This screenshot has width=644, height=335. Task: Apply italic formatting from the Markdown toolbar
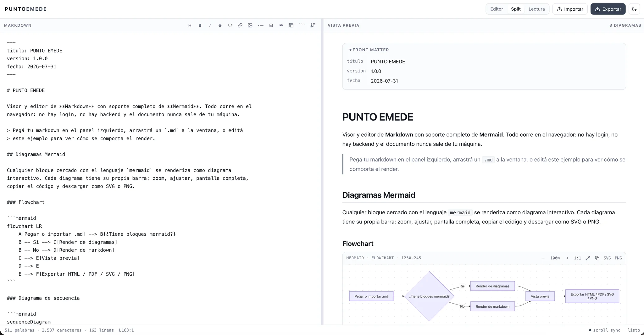coord(210,25)
